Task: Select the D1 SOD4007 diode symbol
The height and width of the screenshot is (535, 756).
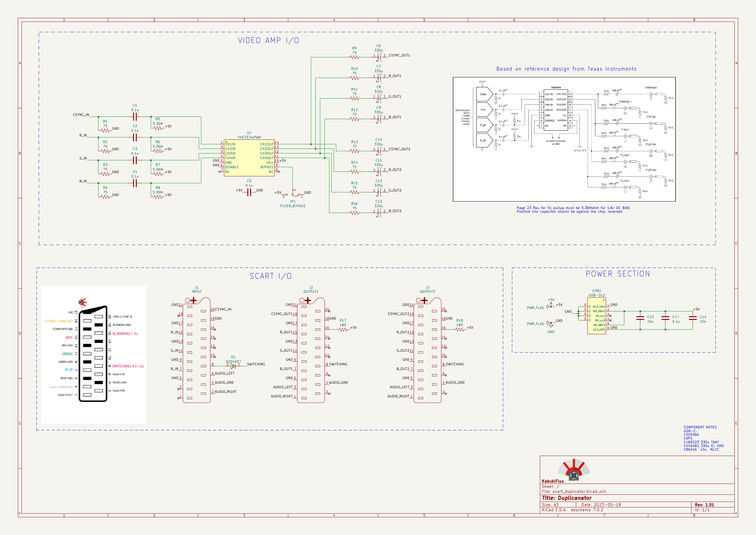Action: click(x=233, y=366)
